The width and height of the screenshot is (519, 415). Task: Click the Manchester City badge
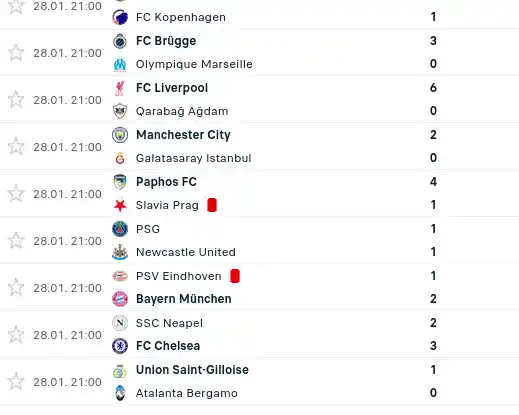click(x=120, y=135)
